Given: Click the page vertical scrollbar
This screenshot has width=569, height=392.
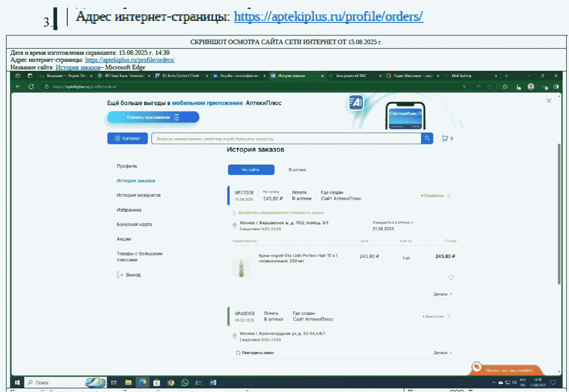Looking at the screenshot, I should click(559, 214).
